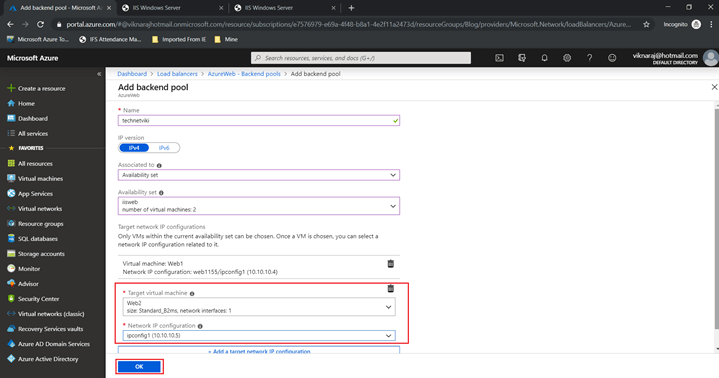Open Virtual networks (classic)
Screen dimensions: 719x378
click(46, 314)
